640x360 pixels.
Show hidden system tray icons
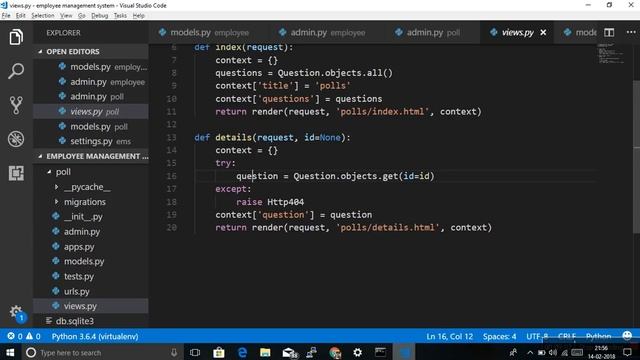pyautogui.click(x=530, y=352)
